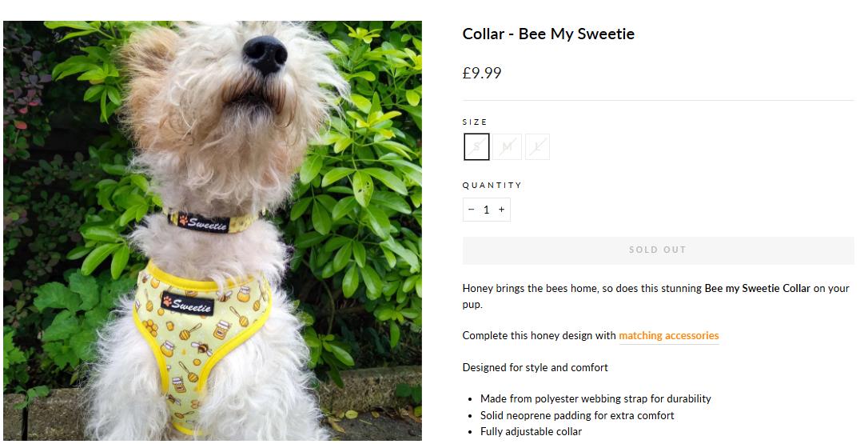This screenshot has height=444, width=868.
Task: Click the bold Bee my Sweetie Collar text
Action: pos(757,288)
